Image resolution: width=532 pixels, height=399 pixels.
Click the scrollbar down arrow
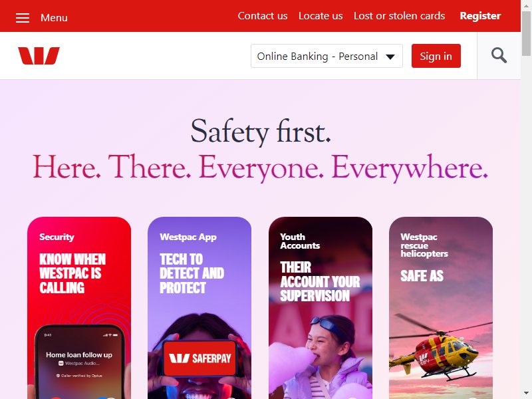click(x=526, y=394)
